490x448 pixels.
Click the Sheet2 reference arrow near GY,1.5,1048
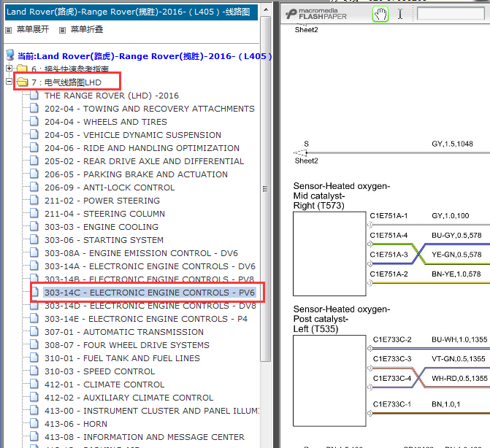point(301,152)
